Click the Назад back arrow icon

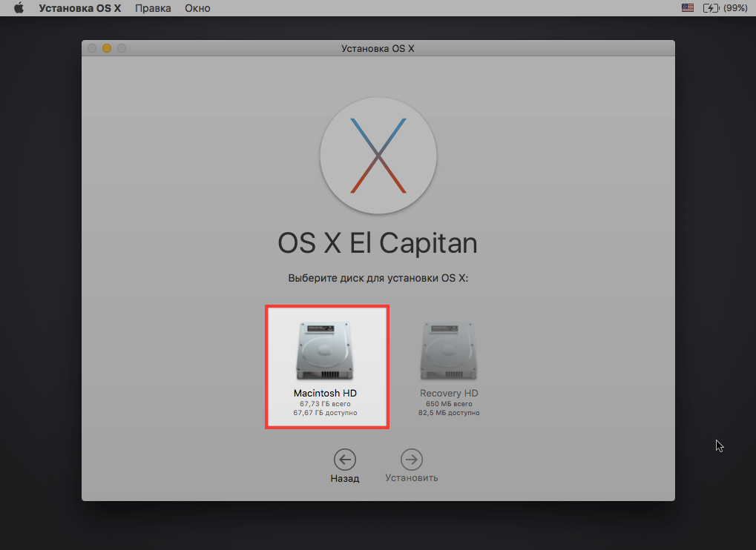345,460
